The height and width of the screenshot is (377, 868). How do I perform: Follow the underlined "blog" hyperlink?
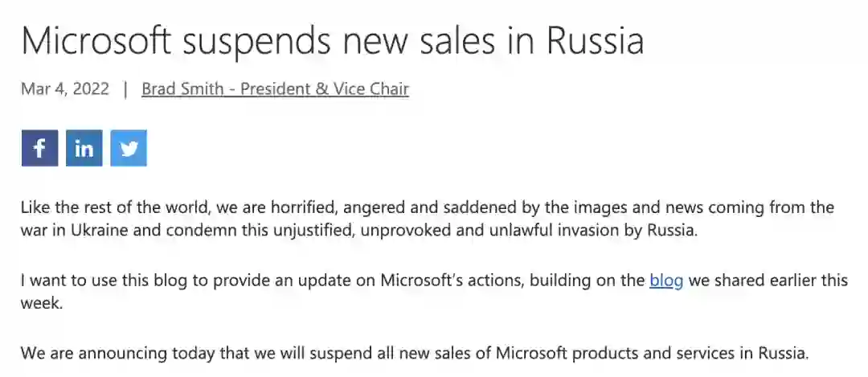click(x=665, y=281)
